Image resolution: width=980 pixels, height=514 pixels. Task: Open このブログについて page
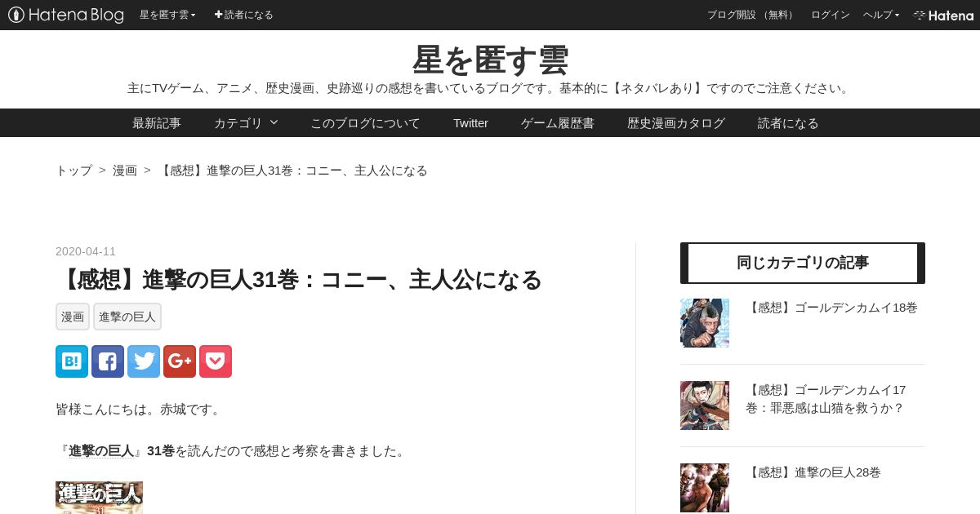(x=365, y=123)
